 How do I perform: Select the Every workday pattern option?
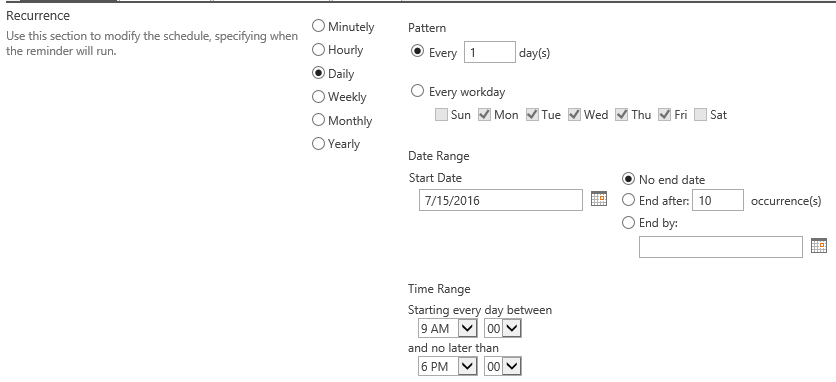pos(417,91)
